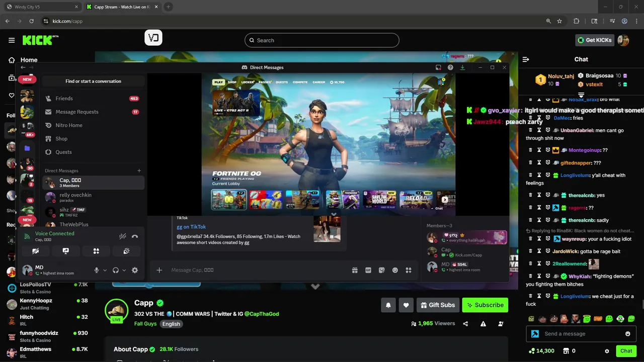Click Gift Subs button
The height and width of the screenshot is (362, 644).
(437, 305)
